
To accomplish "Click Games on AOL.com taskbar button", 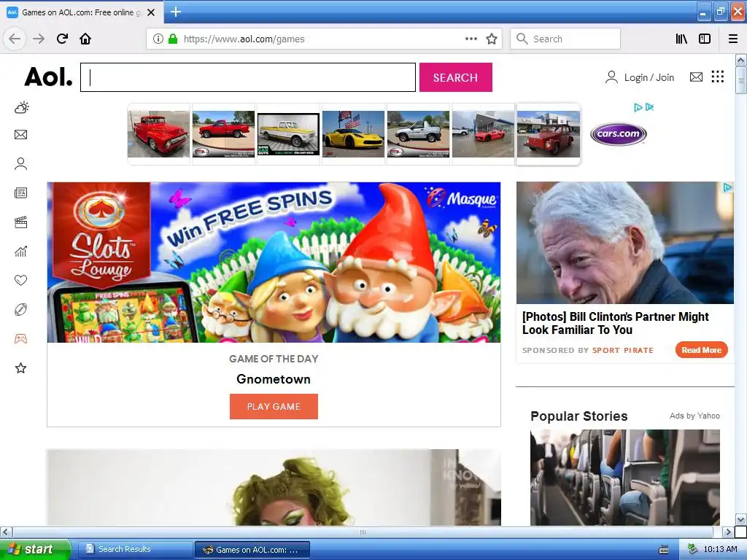I will (x=252, y=550).
